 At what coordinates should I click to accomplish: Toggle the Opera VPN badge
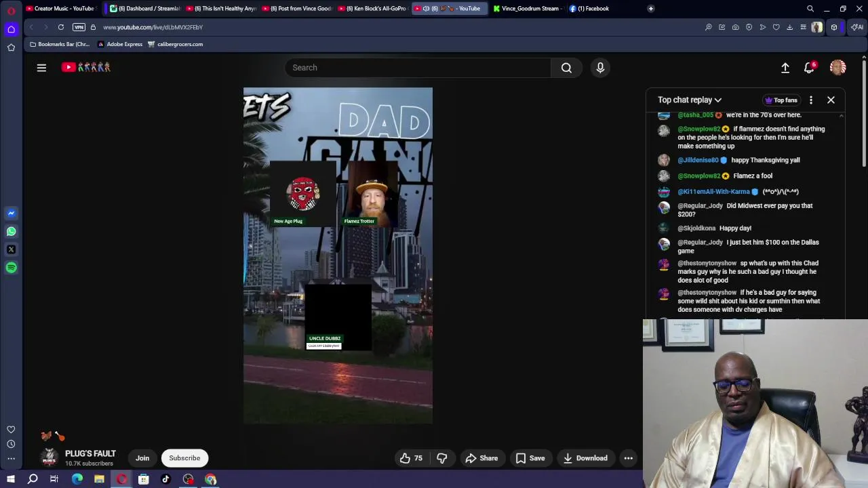click(79, 27)
